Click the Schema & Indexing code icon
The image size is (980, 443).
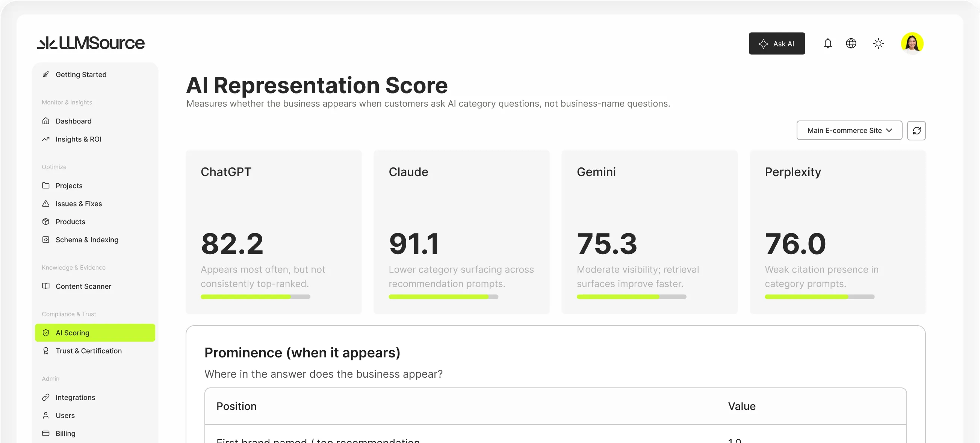(45, 240)
